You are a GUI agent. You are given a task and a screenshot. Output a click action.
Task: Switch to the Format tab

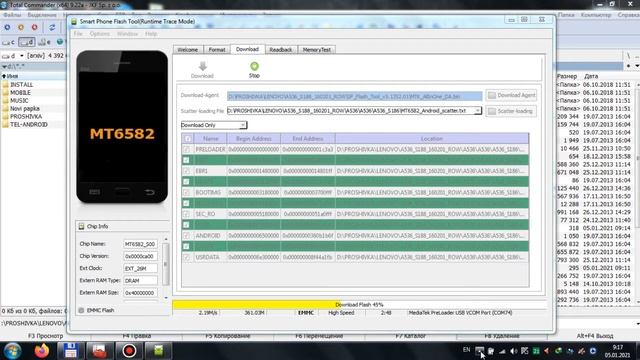[x=217, y=49]
